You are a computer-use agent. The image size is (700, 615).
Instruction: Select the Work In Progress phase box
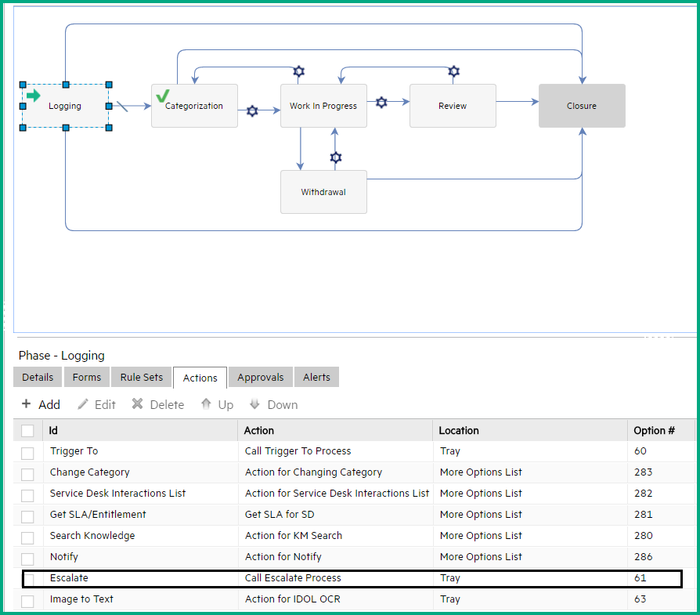click(x=323, y=106)
